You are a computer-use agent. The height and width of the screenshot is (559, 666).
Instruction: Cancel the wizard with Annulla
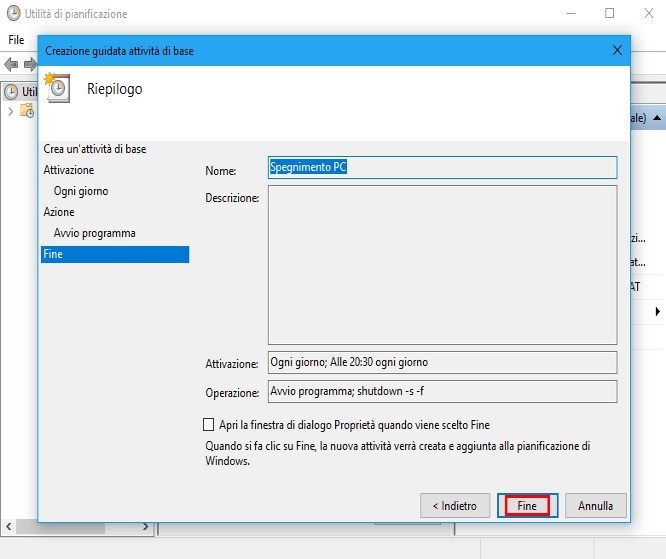[595, 506]
